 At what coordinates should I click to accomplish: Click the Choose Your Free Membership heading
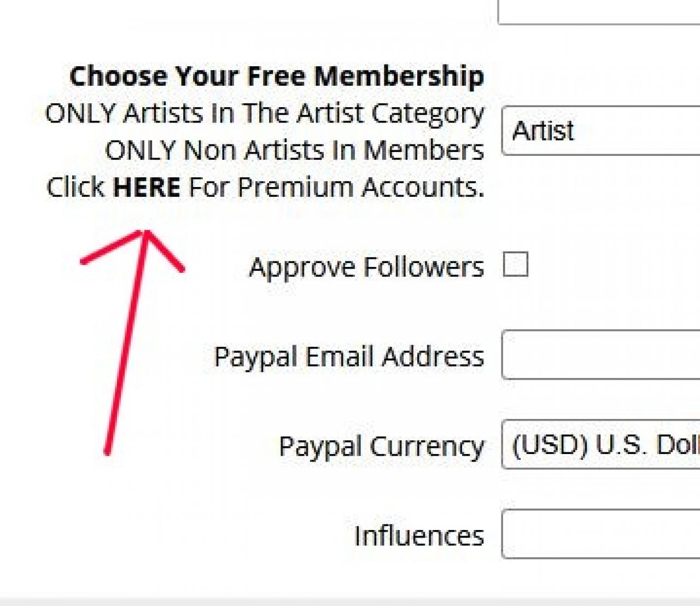[277, 76]
